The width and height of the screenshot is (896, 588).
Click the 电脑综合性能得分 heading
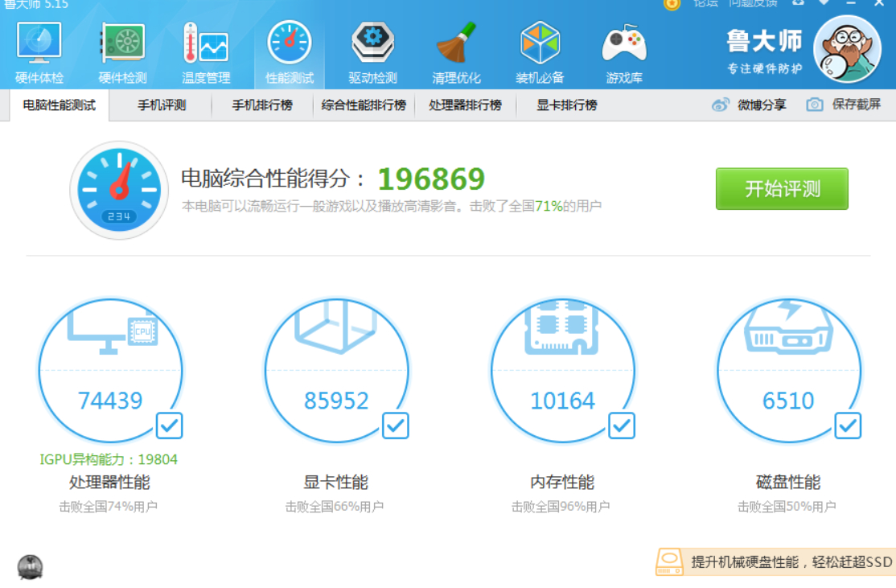272,179
